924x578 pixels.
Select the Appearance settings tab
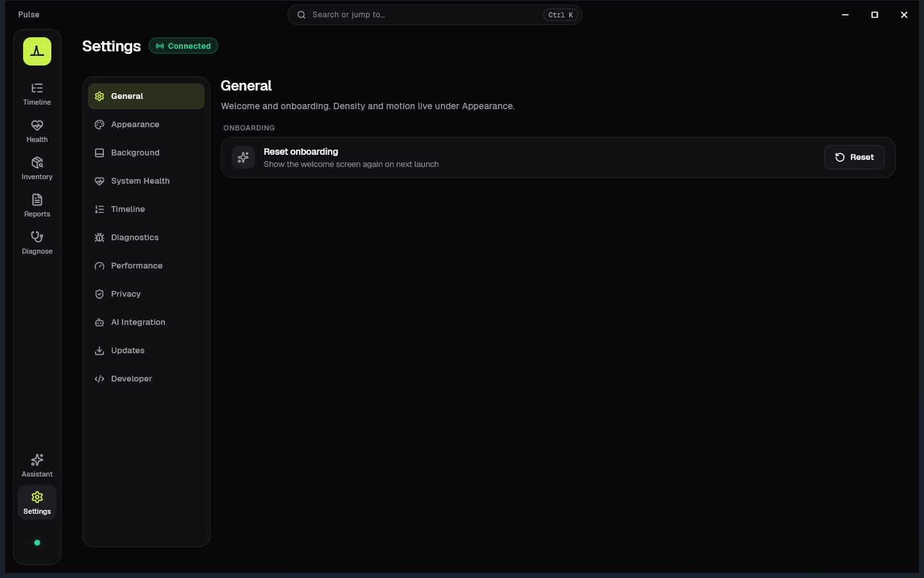[146, 125]
